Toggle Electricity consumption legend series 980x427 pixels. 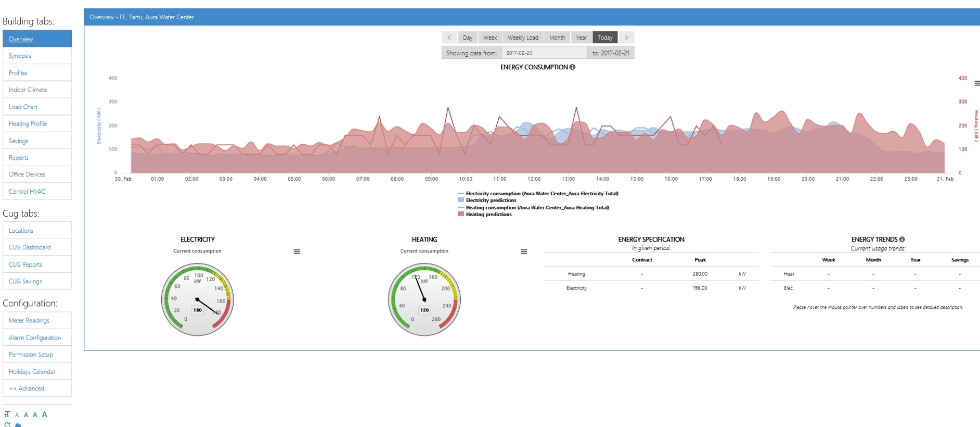(x=538, y=194)
